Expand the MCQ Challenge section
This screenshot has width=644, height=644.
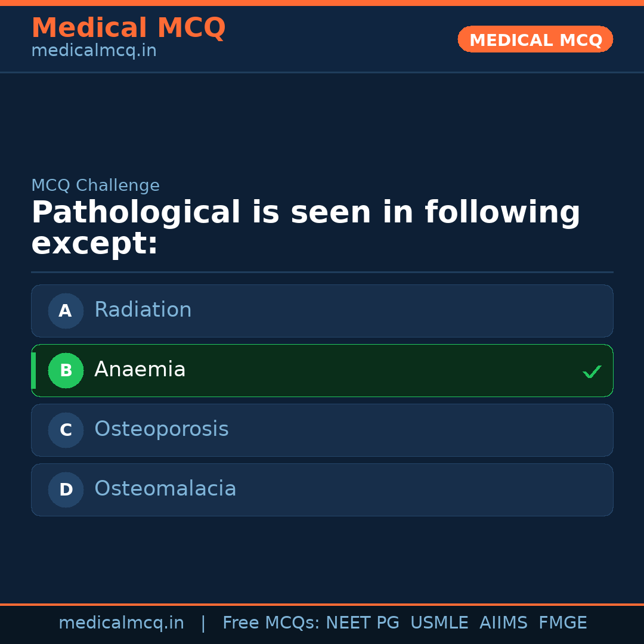[95, 185]
